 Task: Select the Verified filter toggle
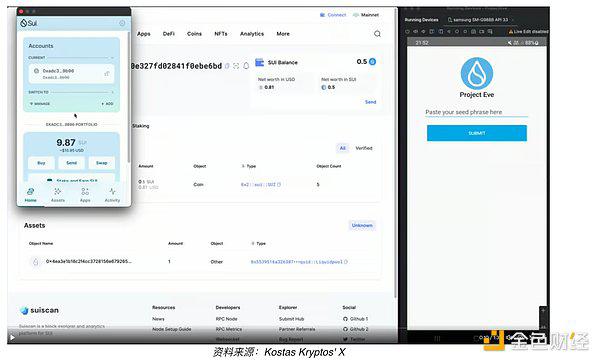point(364,148)
